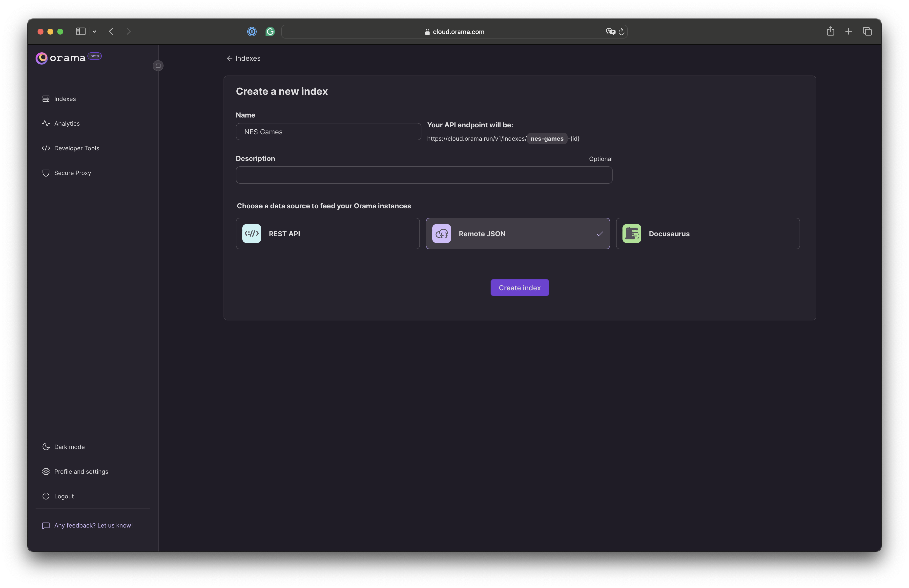The width and height of the screenshot is (909, 588).
Task: Click the Name input field with NES Games
Action: click(329, 132)
